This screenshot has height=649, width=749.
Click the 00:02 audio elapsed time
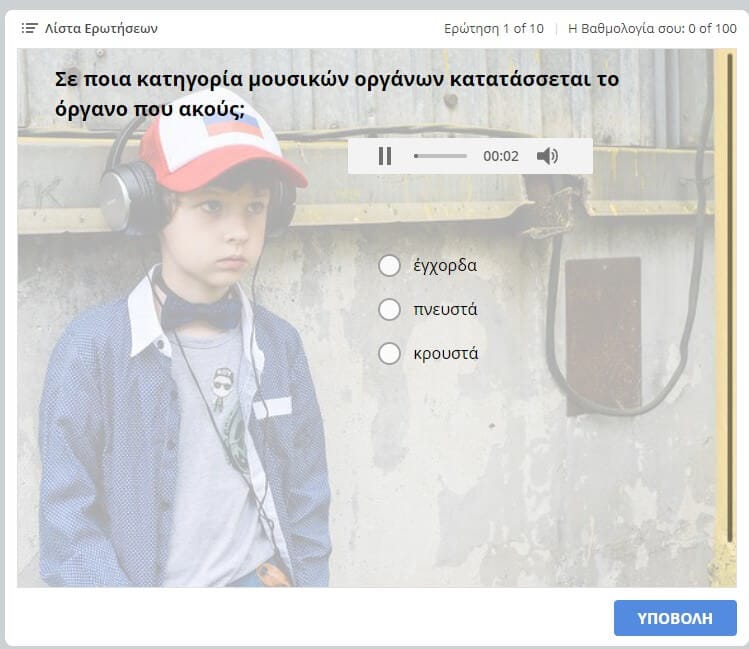point(501,156)
